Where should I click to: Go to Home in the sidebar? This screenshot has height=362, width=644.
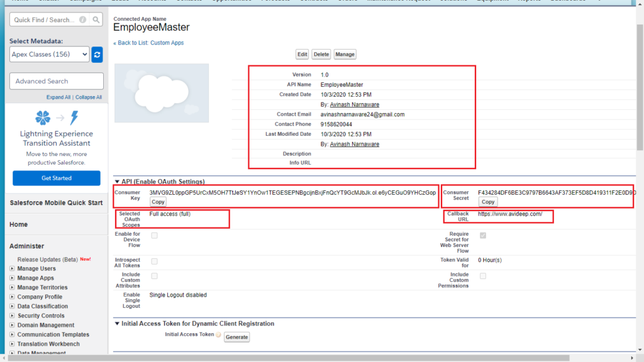click(18, 224)
